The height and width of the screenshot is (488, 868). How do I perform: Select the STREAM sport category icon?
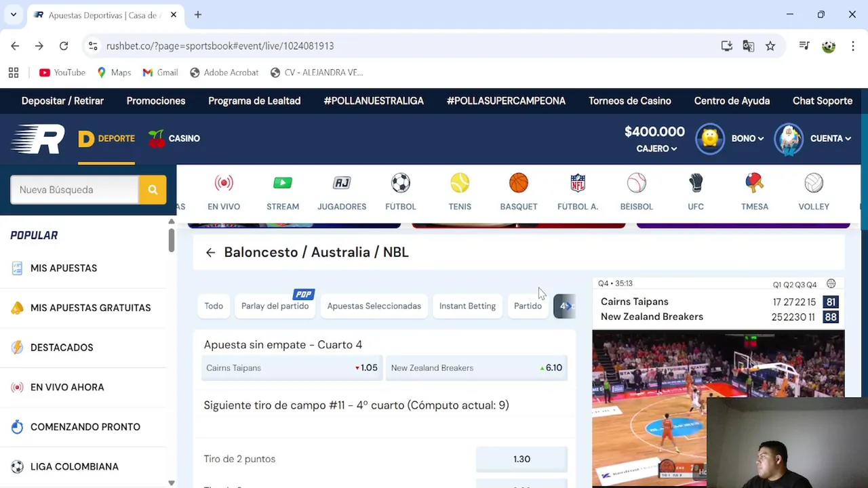[283, 183]
